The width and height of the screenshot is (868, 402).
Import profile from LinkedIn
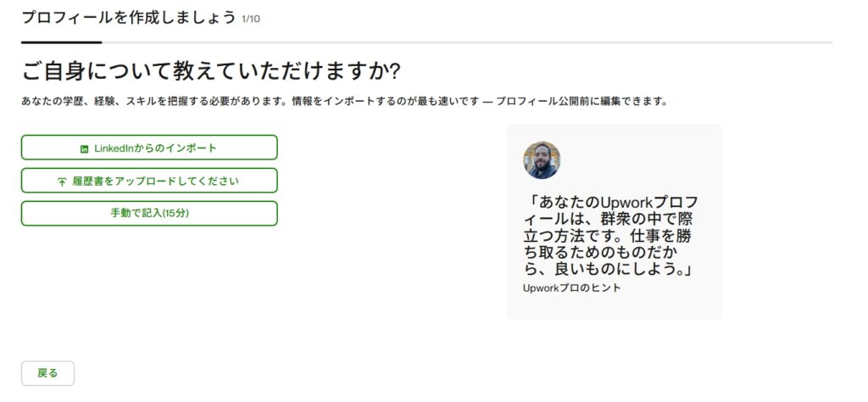[149, 148]
